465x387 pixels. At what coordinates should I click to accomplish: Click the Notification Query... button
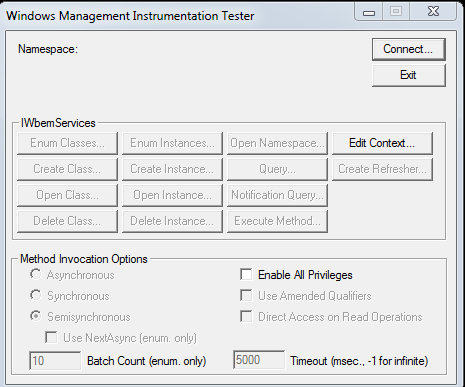point(277,195)
